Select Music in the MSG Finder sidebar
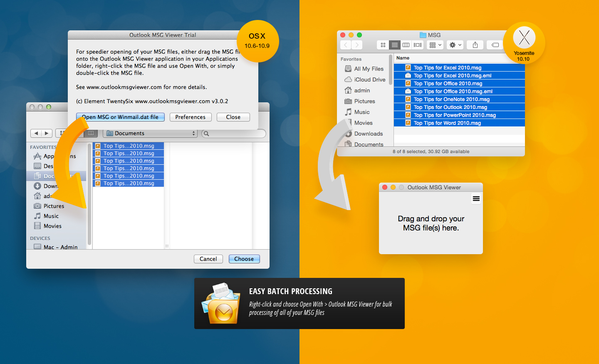 [357, 112]
